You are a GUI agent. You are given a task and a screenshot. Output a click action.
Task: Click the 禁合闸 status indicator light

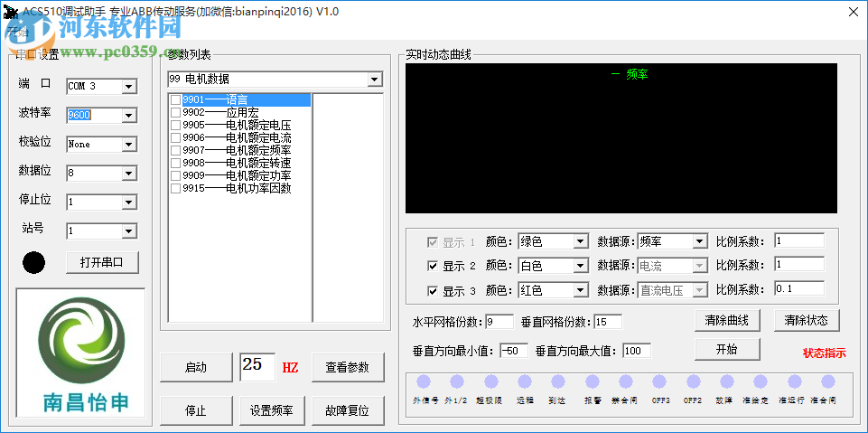tap(626, 381)
